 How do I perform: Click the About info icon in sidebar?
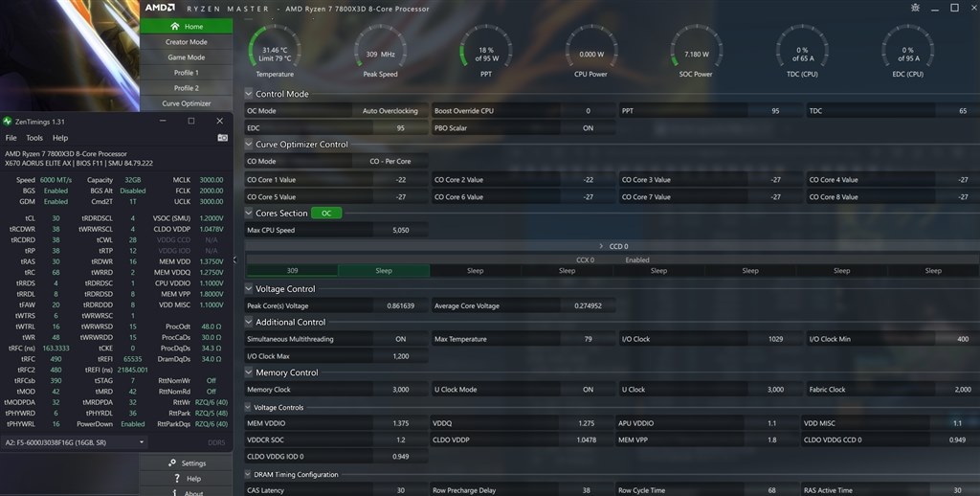point(174,492)
